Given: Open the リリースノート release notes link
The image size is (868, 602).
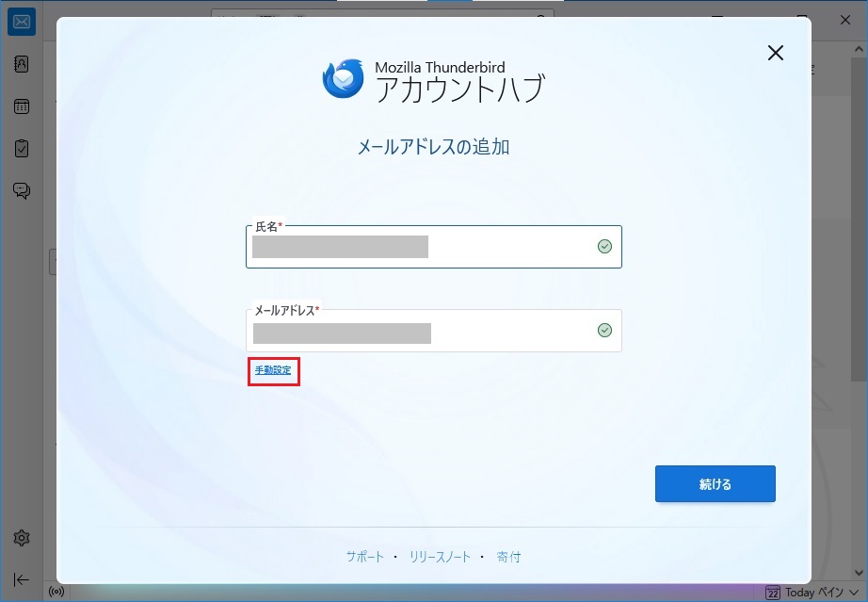Looking at the screenshot, I should pos(440,557).
